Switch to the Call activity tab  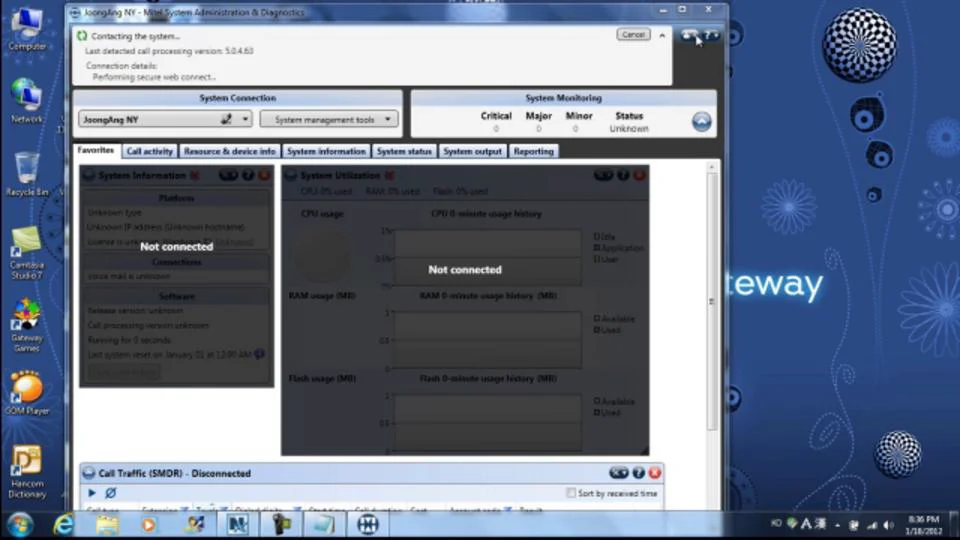[x=150, y=151]
